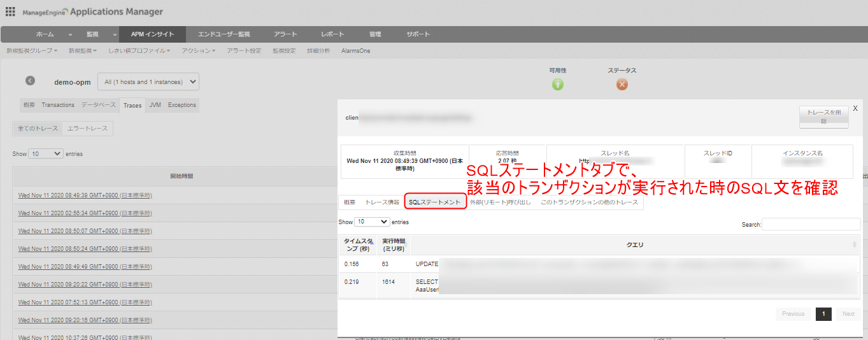Open the アラート menu

coord(285,34)
